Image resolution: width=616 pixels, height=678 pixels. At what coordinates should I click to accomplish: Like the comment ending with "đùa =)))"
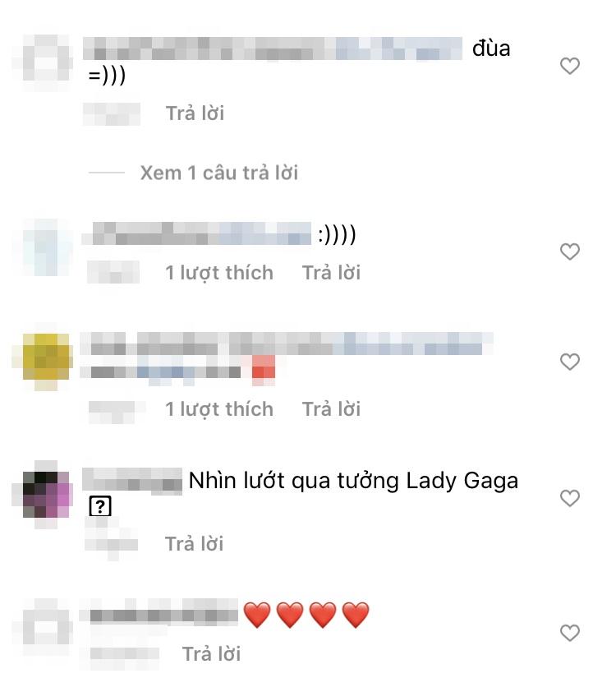point(569,66)
